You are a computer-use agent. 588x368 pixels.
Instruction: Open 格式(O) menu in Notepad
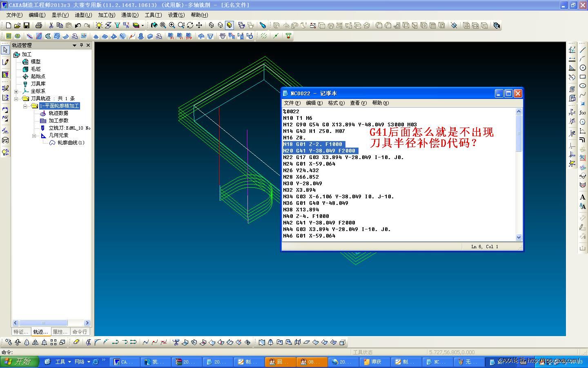pos(336,103)
